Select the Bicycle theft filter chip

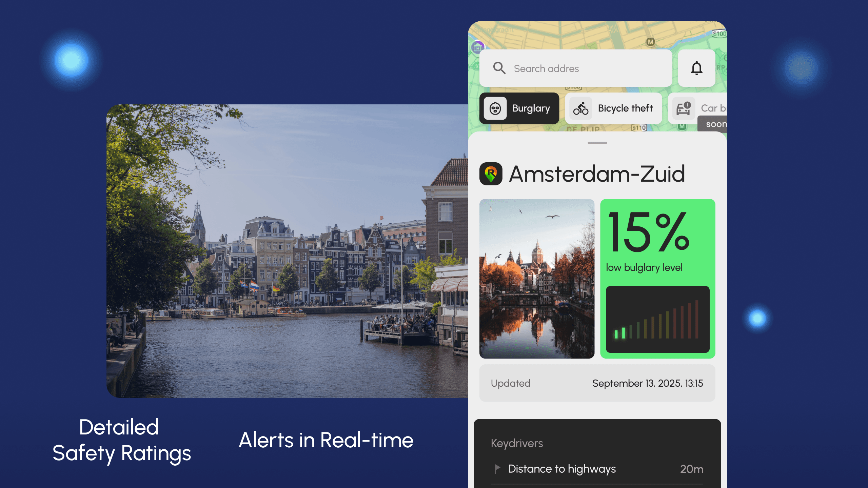tap(613, 108)
